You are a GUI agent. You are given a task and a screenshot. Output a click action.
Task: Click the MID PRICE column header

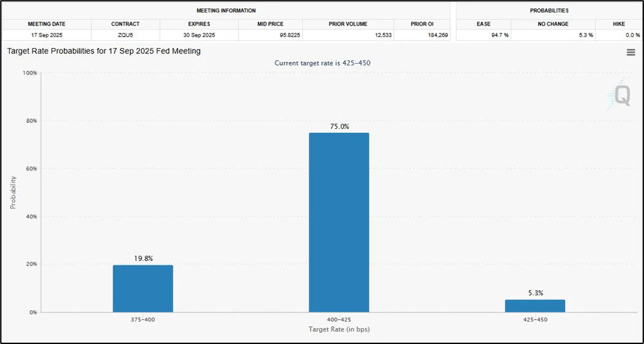[270, 24]
